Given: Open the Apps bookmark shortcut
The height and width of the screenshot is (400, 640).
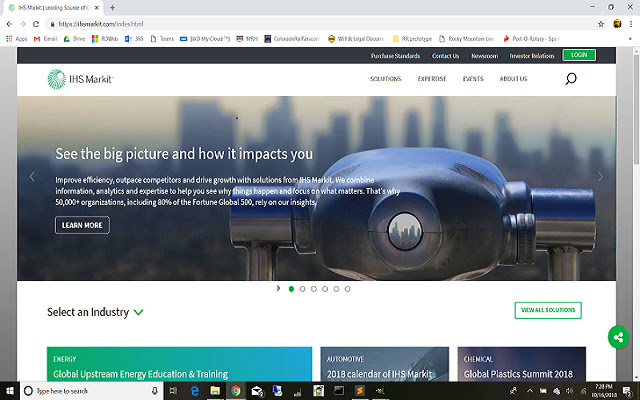Looking at the screenshot, I should pyautogui.click(x=16, y=39).
